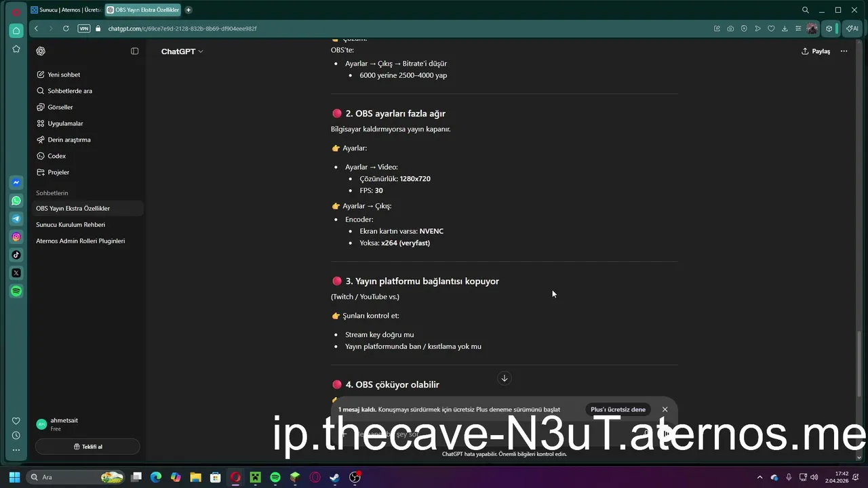Toggle the VPN badge in address bar
The height and width of the screenshot is (488, 868).
[84, 28]
